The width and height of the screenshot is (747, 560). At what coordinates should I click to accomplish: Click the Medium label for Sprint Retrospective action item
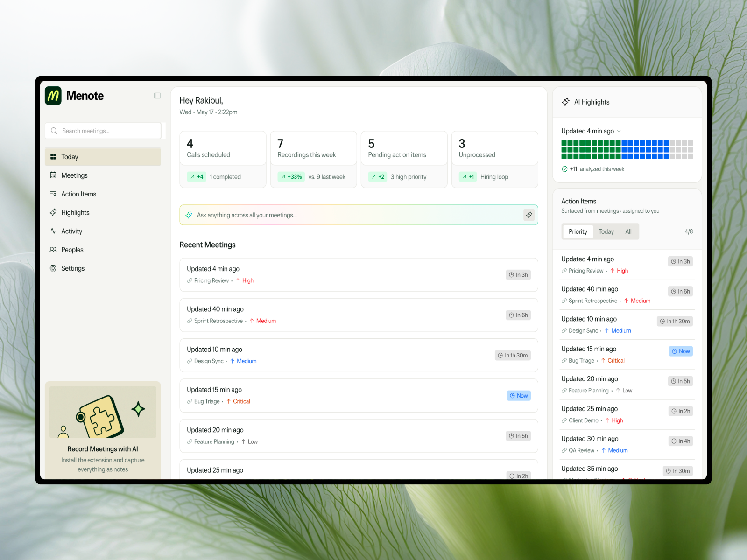641,301
